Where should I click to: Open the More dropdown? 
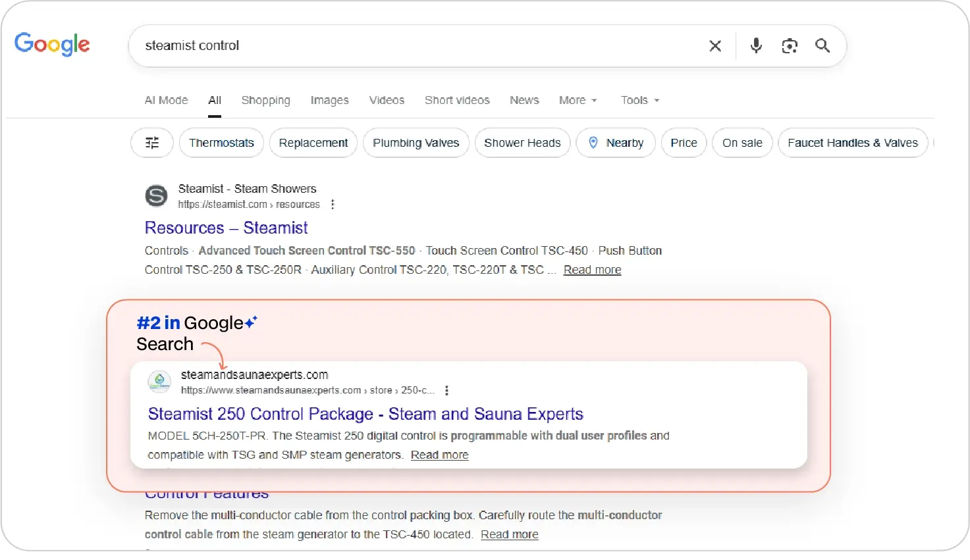click(x=577, y=100)
